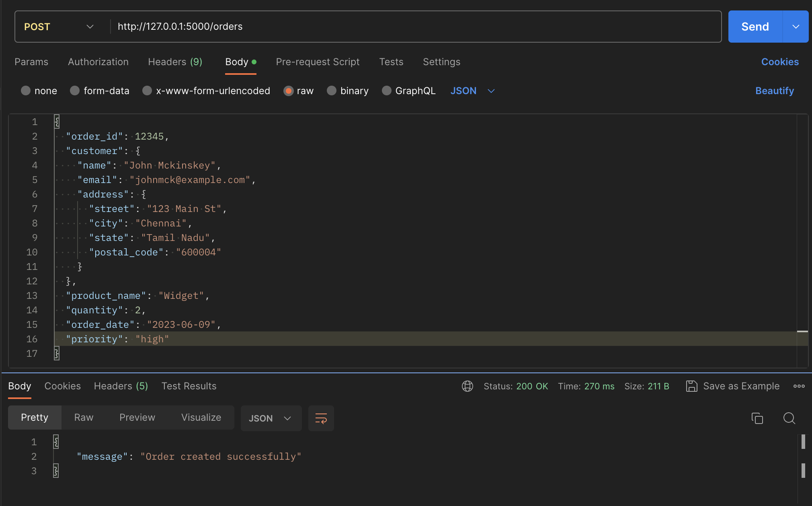Toggle the word wrap lines icon

click(321, 418)
